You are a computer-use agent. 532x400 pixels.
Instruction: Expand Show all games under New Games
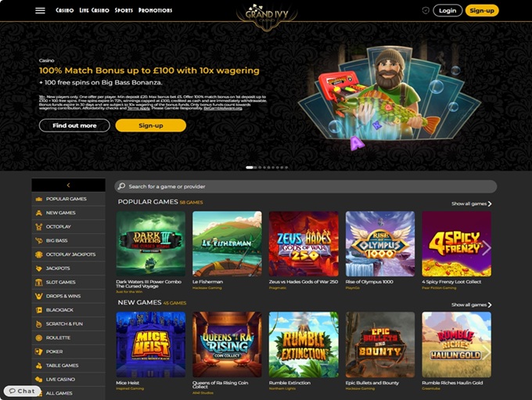(x=471, y=305)
